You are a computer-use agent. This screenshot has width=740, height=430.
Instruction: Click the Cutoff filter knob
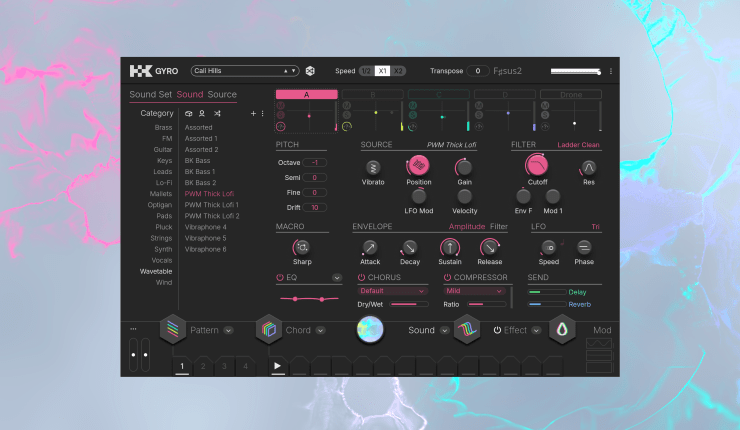point(537,166)
